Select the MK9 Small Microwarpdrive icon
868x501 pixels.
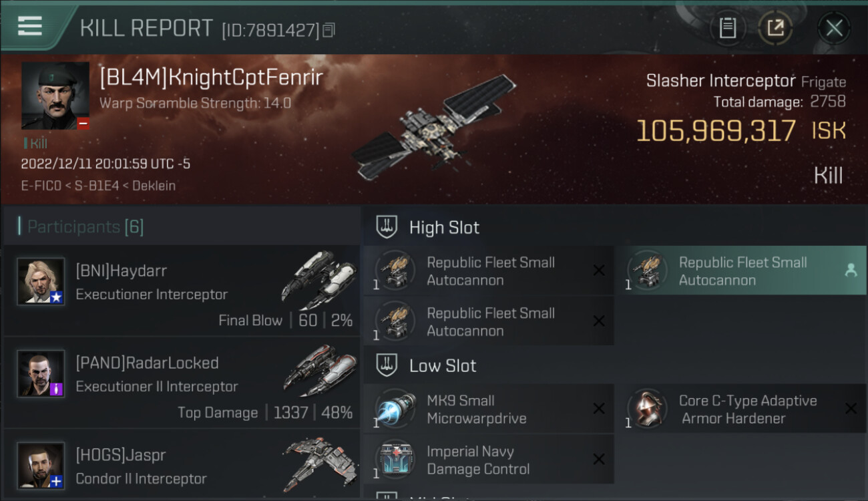(395, 409)
